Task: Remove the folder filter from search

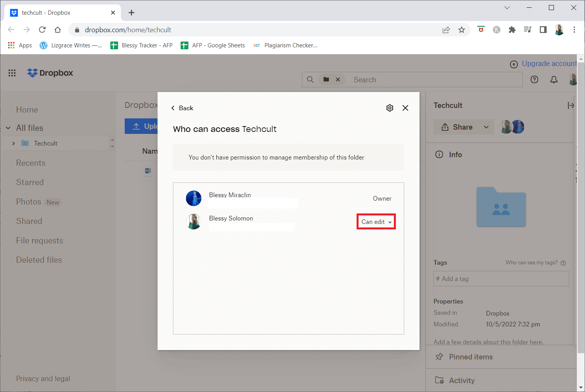Action: tap(338, 80)
